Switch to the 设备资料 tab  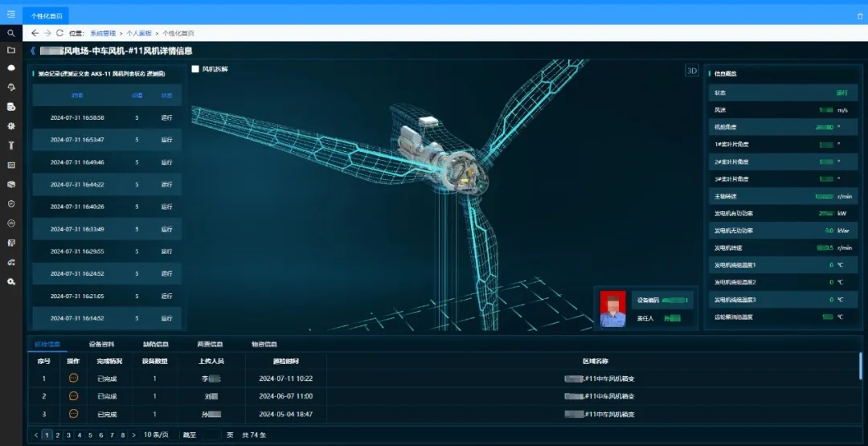tap(101, 344)
